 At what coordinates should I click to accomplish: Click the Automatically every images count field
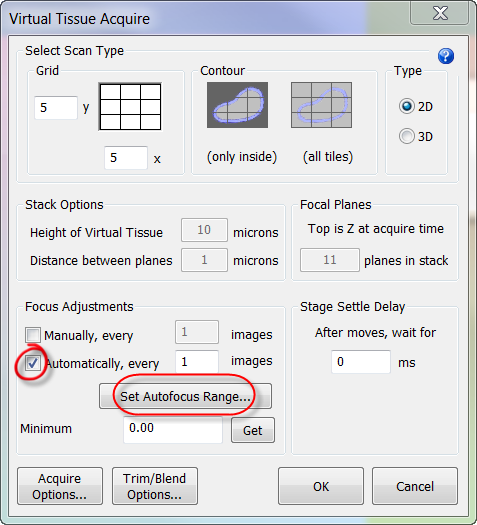197,362
